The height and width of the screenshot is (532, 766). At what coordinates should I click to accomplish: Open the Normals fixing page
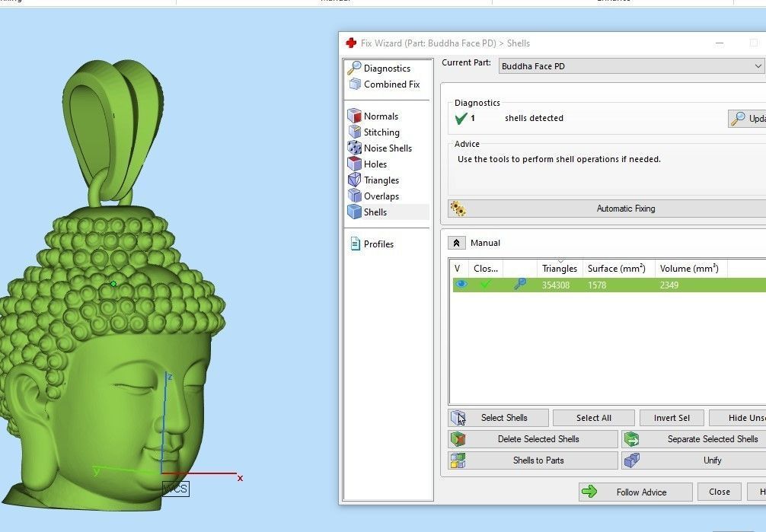373,116
